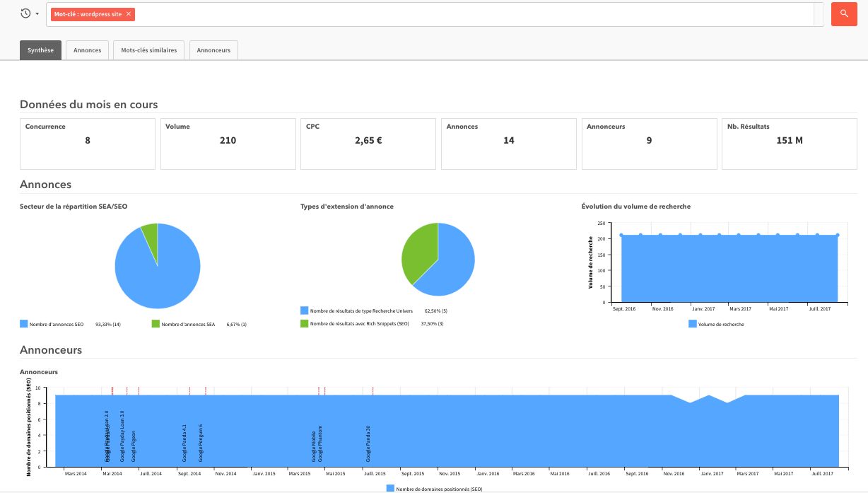Click the Volume metric card

(228, 144)
